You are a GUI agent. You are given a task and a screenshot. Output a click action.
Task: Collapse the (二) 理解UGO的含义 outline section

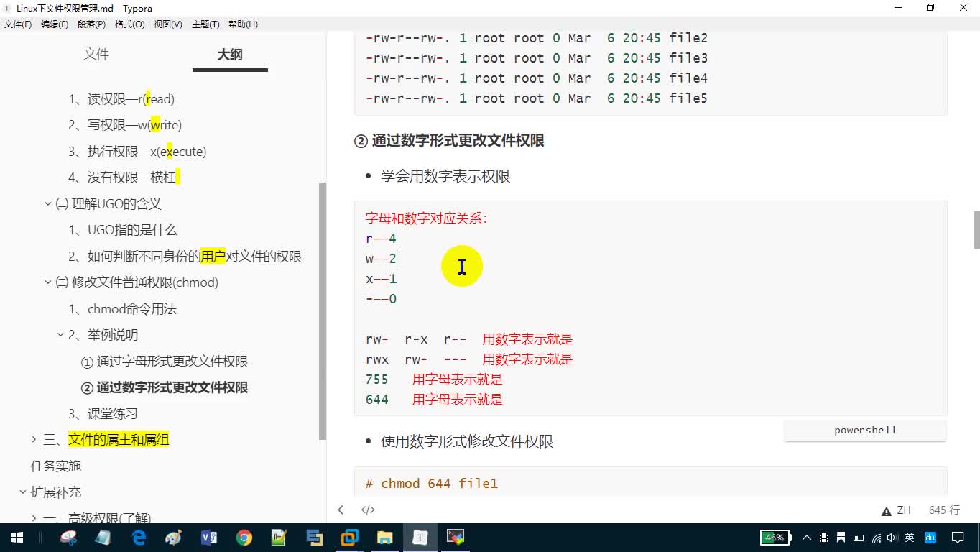(x=48, y=204)
